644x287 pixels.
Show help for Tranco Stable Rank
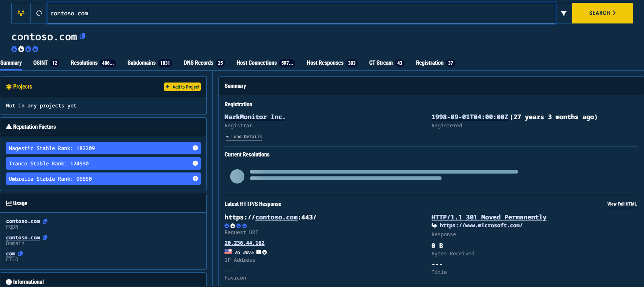[x=195, y=163]
